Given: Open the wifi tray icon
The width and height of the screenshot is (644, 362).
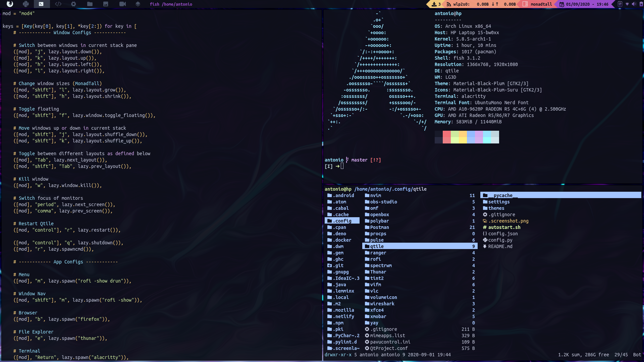Looking at the screenshot, I should click(627, 4).
